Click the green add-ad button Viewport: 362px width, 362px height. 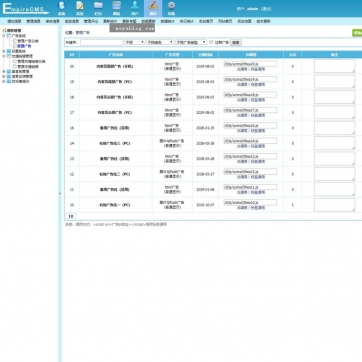tap(357, 33)
